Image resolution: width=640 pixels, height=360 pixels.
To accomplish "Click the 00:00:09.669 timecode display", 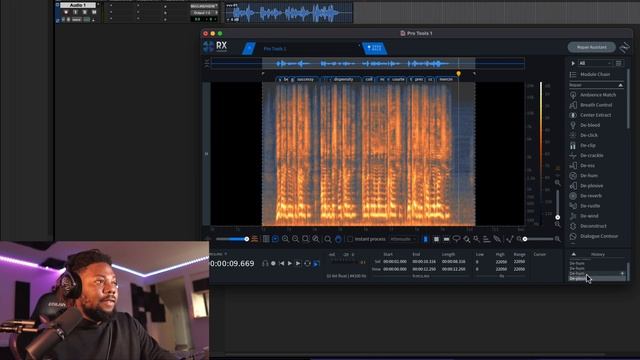I will pos(232,264).
